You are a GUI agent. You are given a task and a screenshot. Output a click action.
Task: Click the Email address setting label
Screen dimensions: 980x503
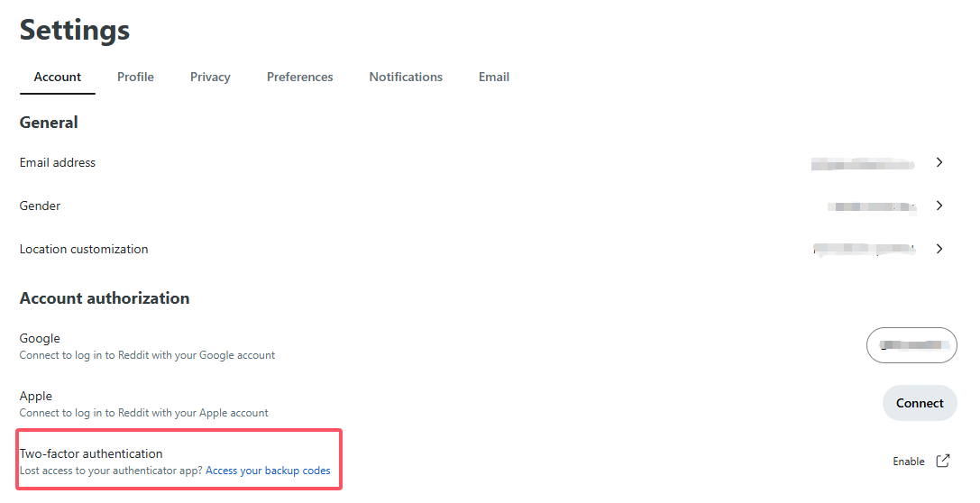click(58, 162)
